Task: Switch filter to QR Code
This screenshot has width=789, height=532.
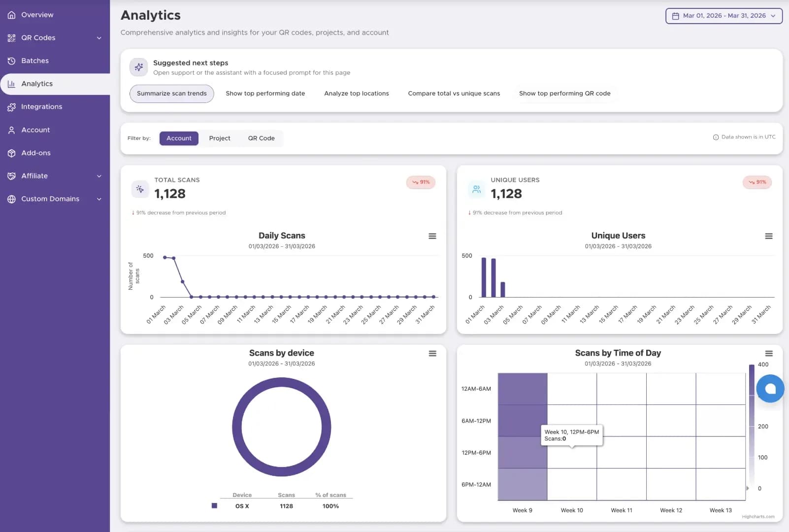Action: pyautogui.click(x=261, y=138)
